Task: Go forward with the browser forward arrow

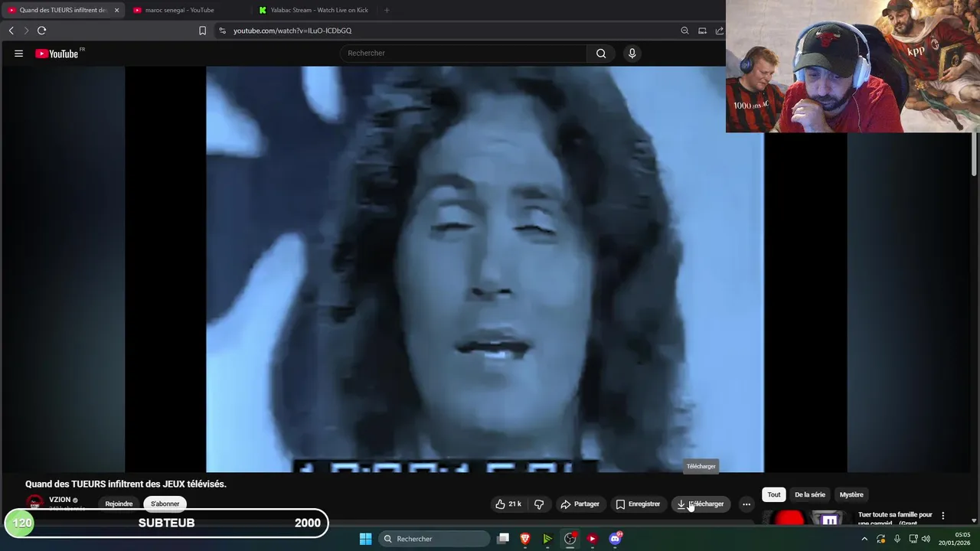Action: 25,31
